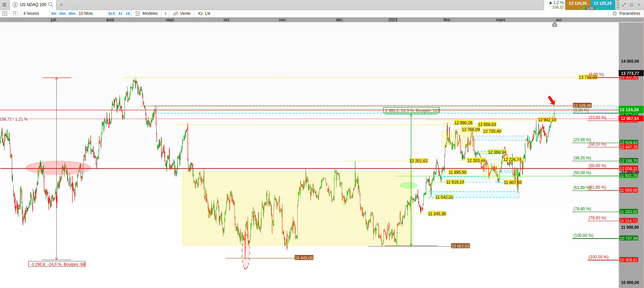
Task: Click the blue buy price 13 125,26
Action: (x=603, y=3)
